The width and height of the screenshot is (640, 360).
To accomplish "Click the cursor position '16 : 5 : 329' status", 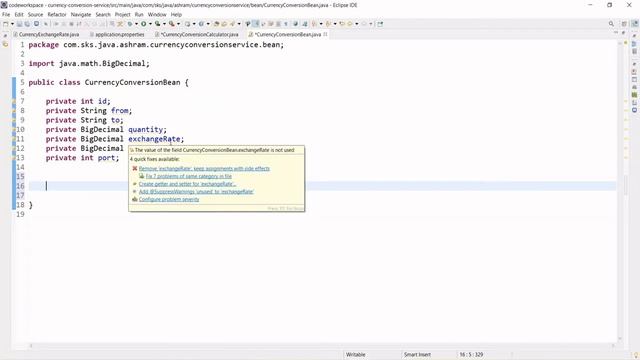I will (x=471, y=355).
